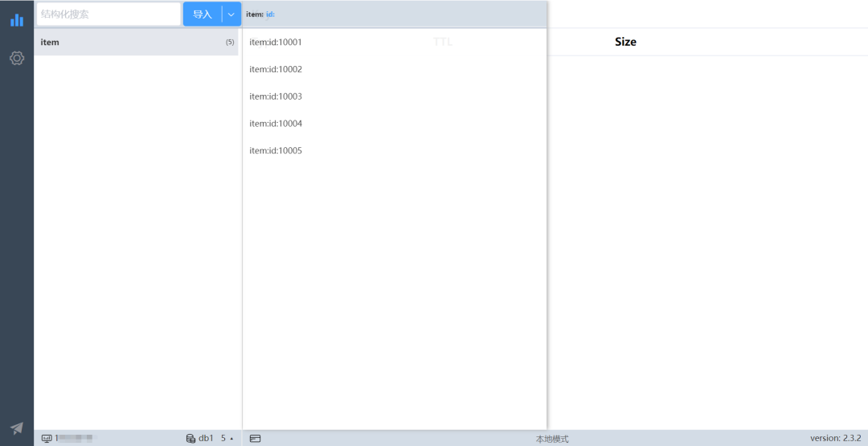
Task: Expand the import button dropdown arrow
Action: click(231, 14)
